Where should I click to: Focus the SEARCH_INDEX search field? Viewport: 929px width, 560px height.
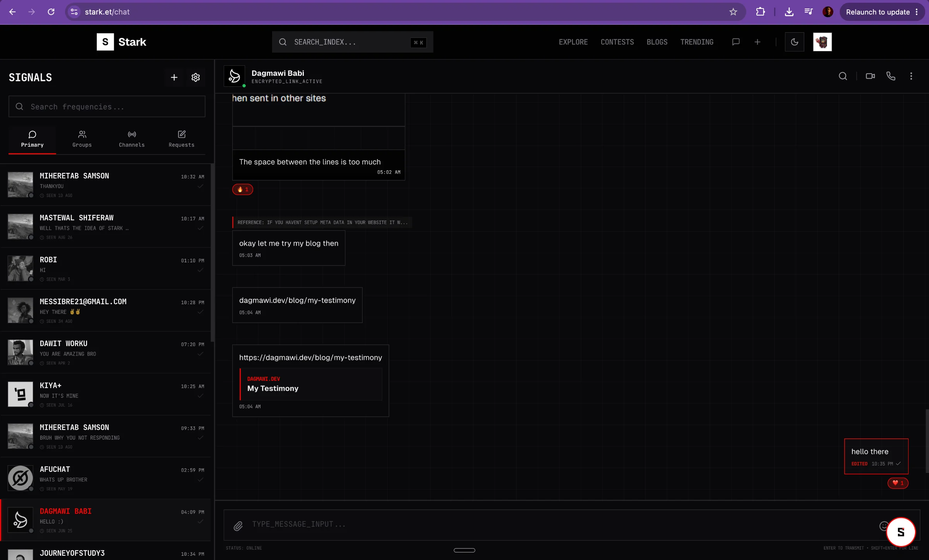pos(352,42)
